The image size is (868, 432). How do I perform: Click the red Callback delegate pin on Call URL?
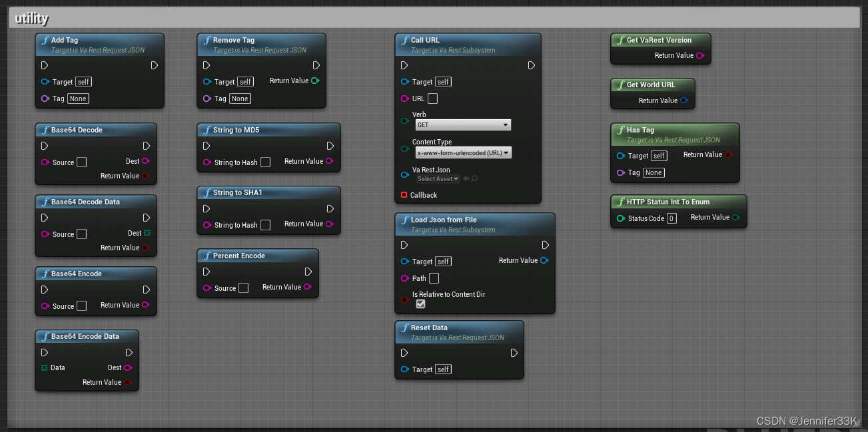point(404,195)
